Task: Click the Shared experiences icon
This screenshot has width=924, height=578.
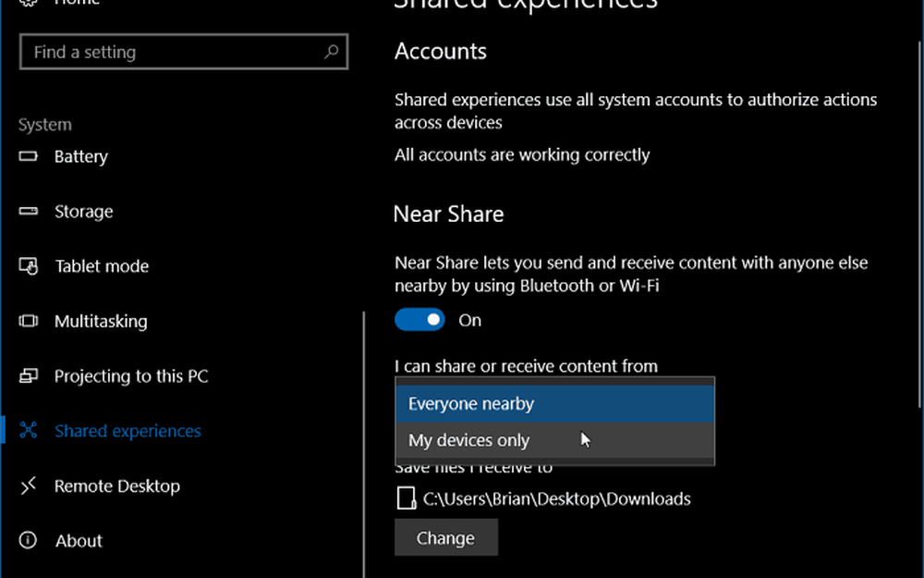Action: click(28, 431)
